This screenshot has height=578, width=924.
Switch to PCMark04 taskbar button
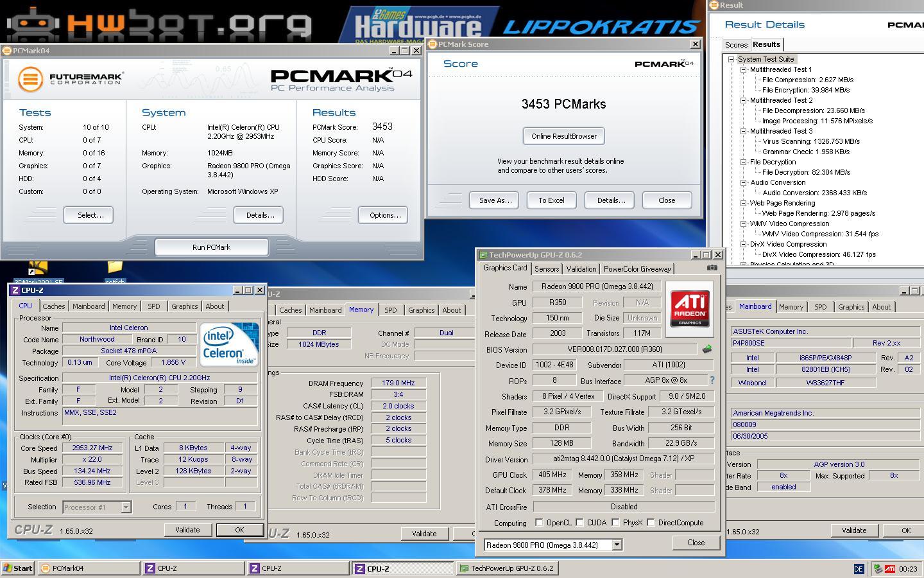pyautogui.click(x=89, y=568)
